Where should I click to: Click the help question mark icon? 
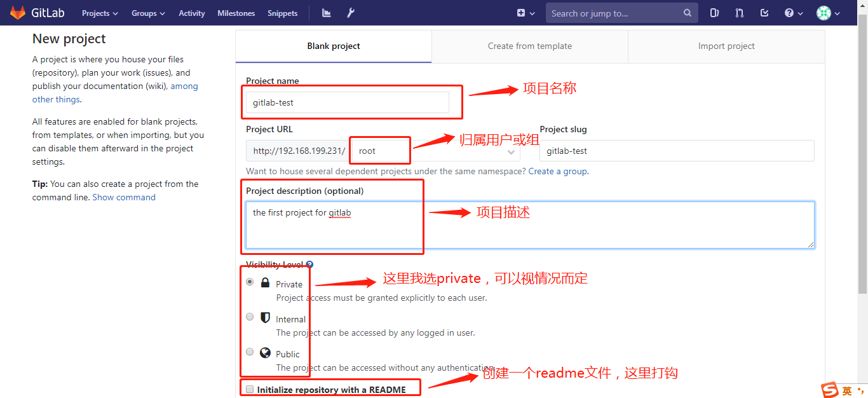(789, 13)
